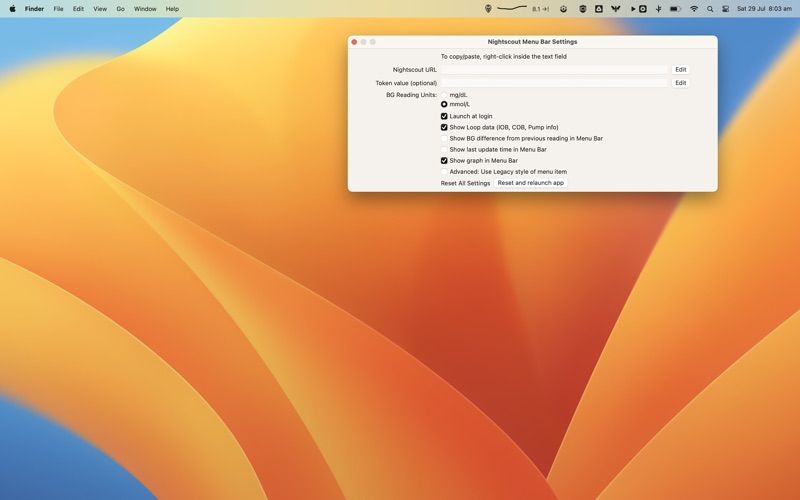
Task: Open the Window menu
Action: (x=145, y=9)
